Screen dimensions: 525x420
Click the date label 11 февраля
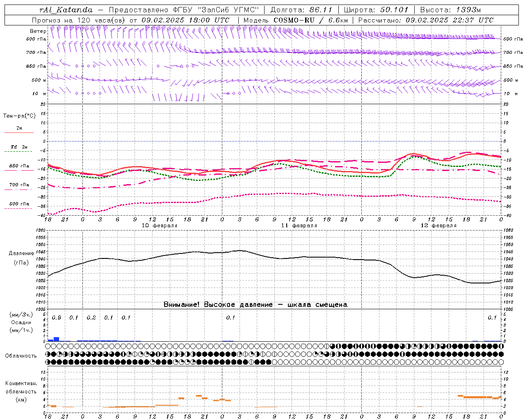click(299, 226)
